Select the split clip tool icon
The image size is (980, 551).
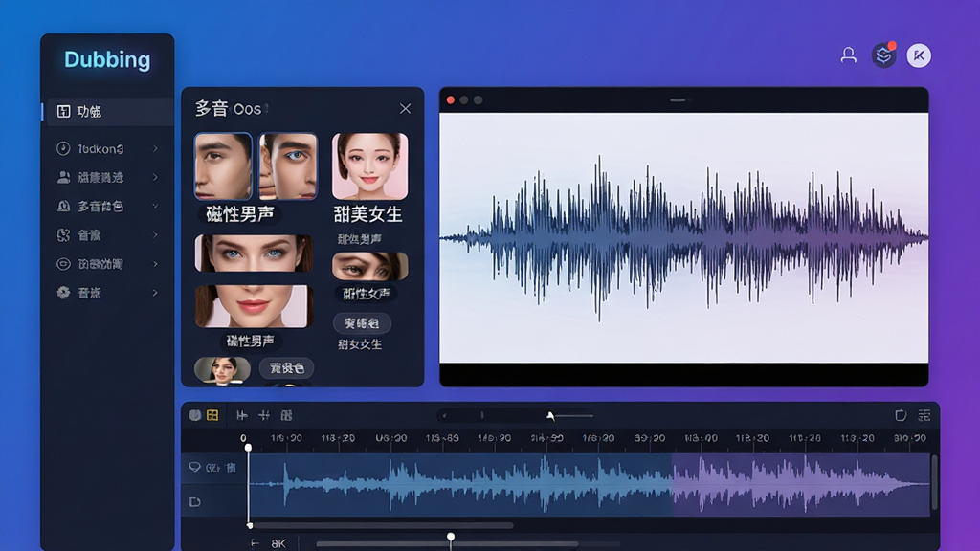242,415
